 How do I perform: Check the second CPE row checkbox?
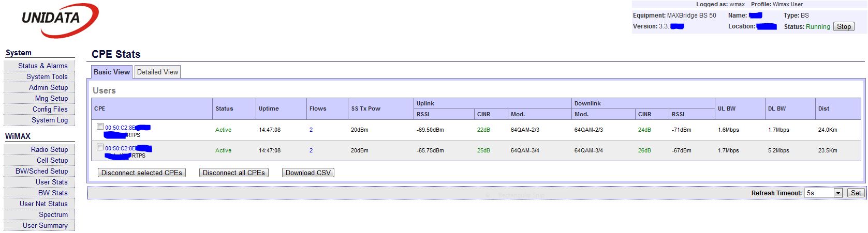(100, 147)
